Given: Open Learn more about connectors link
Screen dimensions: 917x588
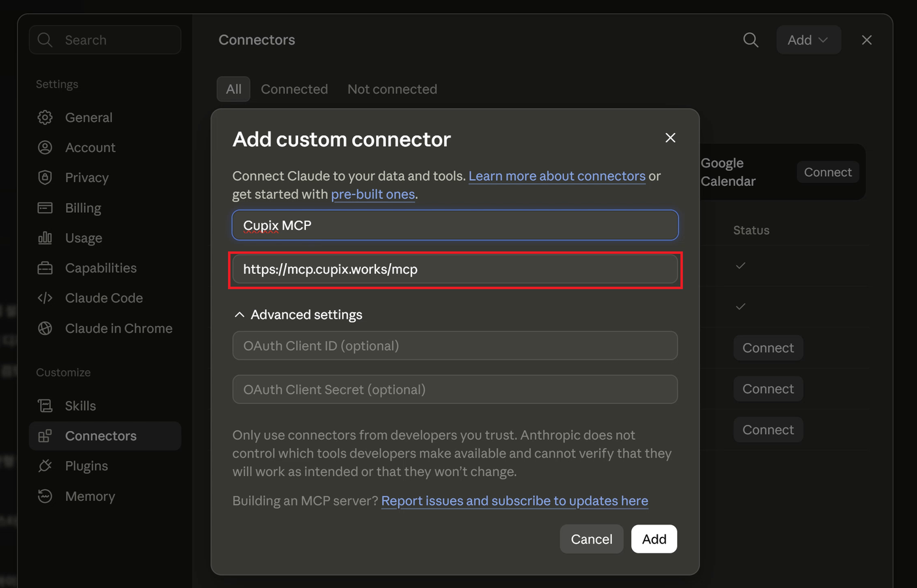Looking at the screenshot, I should [557, 176].
